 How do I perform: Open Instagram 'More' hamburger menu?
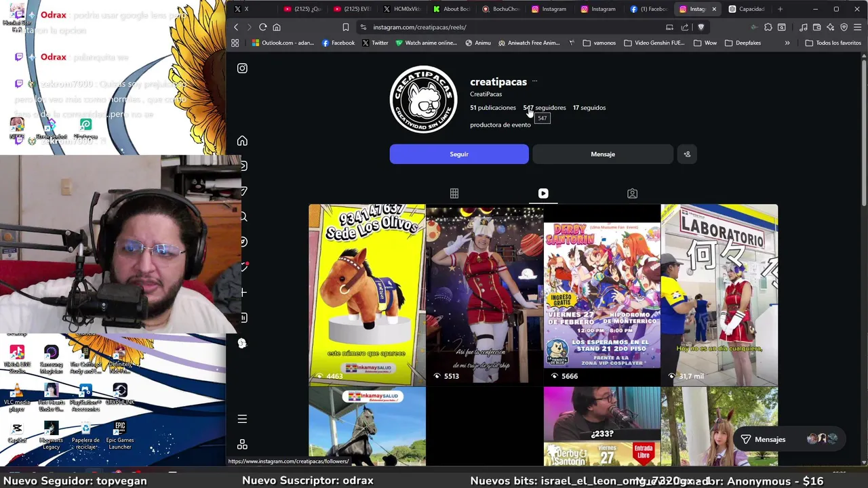242,419
